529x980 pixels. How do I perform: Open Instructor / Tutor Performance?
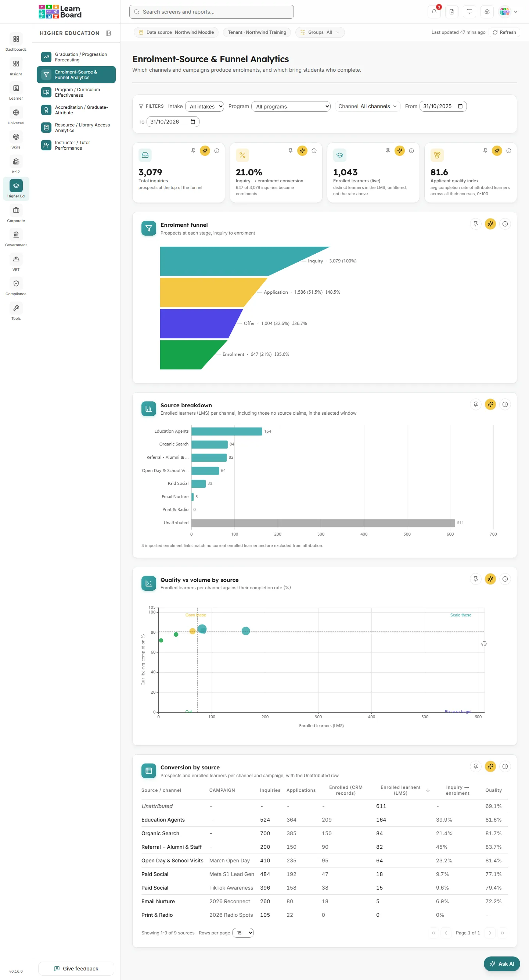point(76,145)
